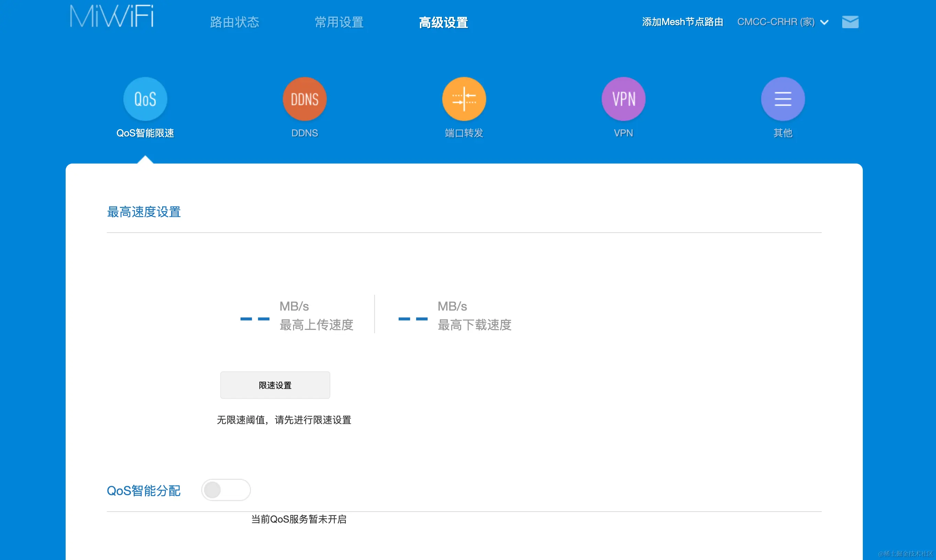The width and height of the screenshot is (936, 560).
Task: Open the QoS smart speed limit icon
Action: pos(145,99)
